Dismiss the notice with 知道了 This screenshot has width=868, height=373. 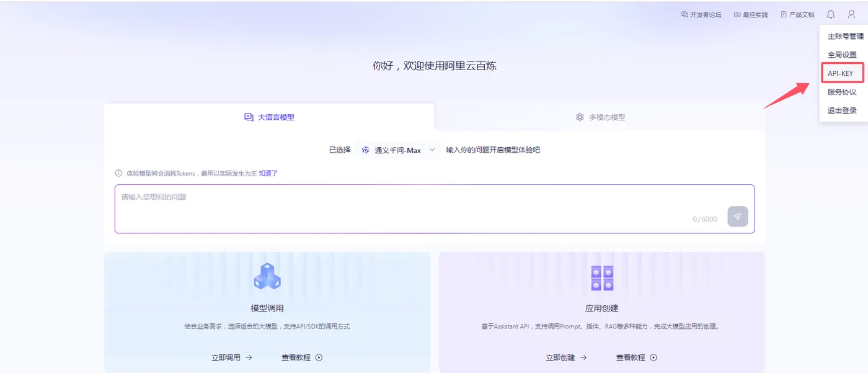tap(268, 173)
